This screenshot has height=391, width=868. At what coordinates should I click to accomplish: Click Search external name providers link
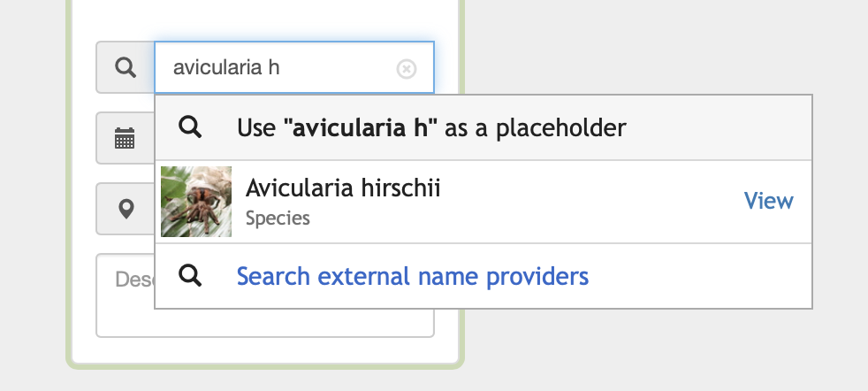(x=413, y=276)
